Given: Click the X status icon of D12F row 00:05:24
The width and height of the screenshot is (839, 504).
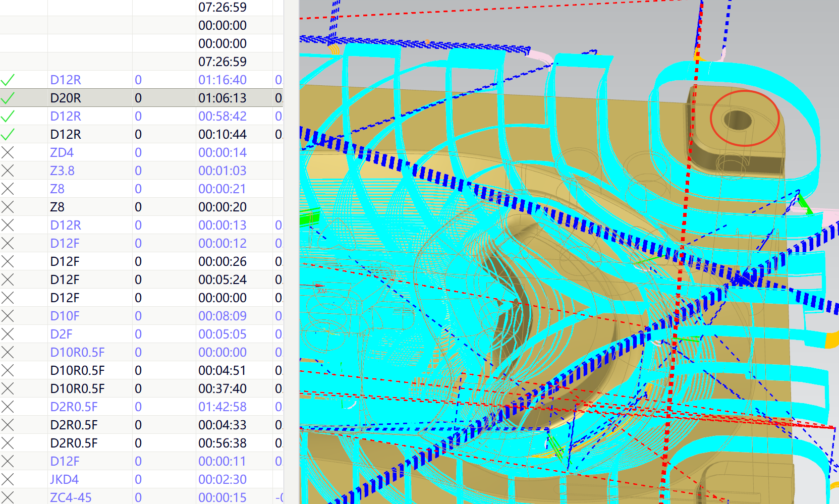Looking at the screenshot, I should [x=8, y=279].
